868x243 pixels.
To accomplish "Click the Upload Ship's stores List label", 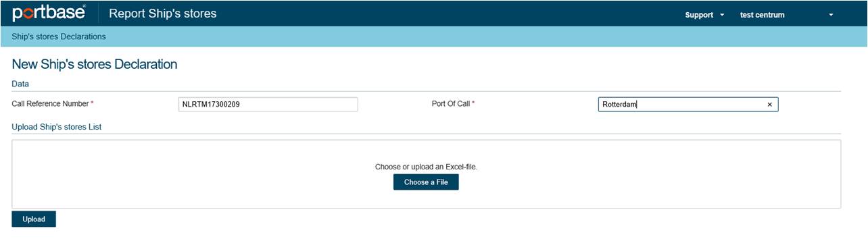I will pyautogui.click(x=57, y=127).
